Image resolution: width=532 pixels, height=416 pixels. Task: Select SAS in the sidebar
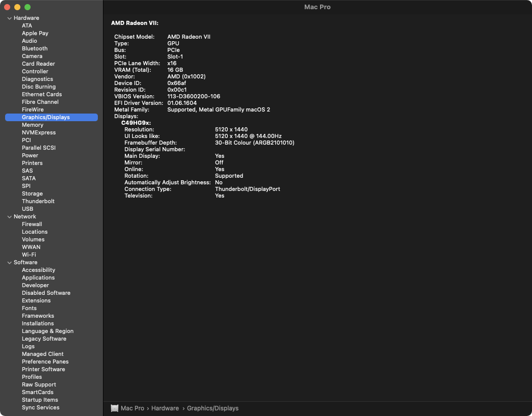click(27, 171)
